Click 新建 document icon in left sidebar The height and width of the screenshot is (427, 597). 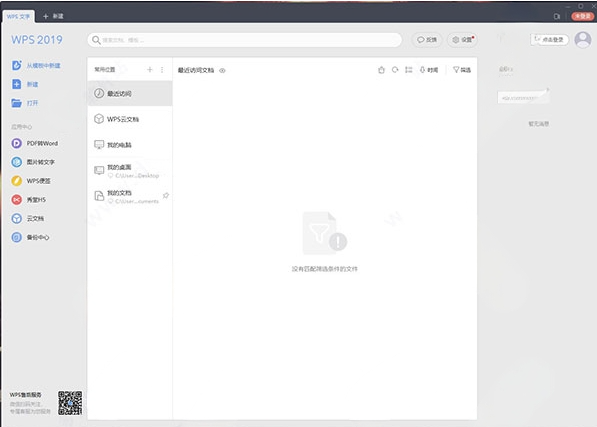pos(16,84)
